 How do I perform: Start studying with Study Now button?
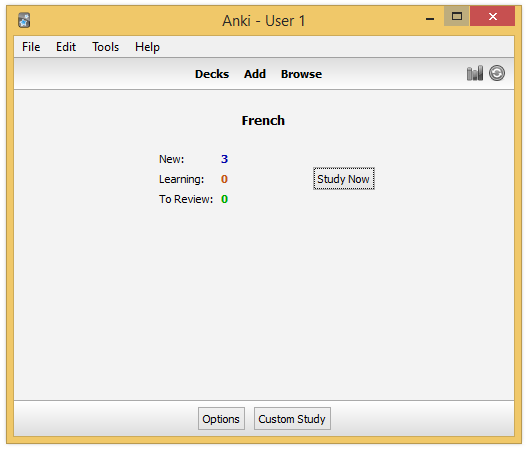[344, 179]
